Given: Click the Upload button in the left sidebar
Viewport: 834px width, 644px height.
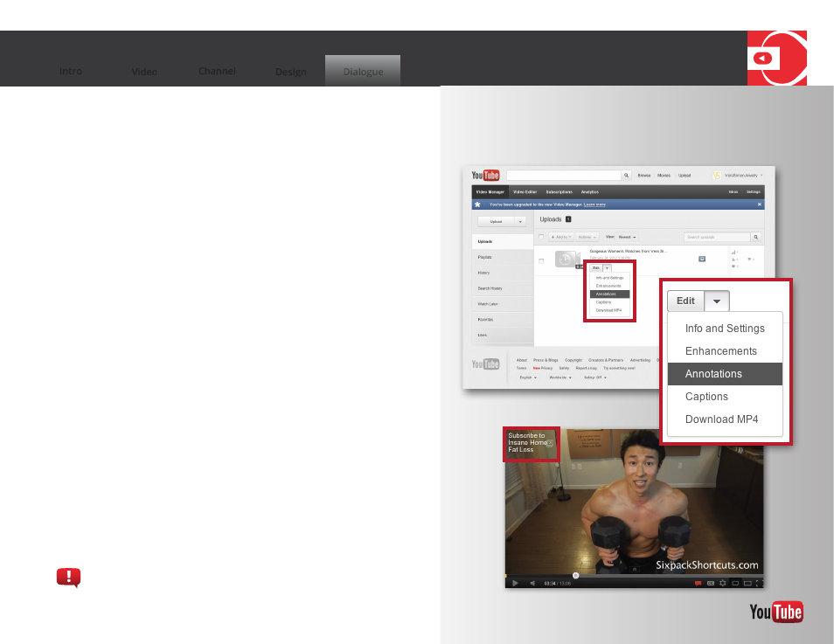Looking at the screenshot, I should coord(497,222).
